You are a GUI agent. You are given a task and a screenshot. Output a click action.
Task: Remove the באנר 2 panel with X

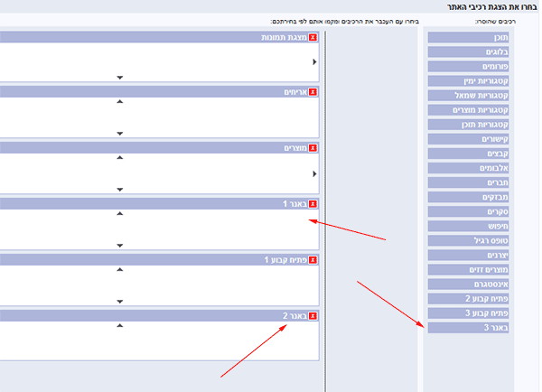pos(313,316)
